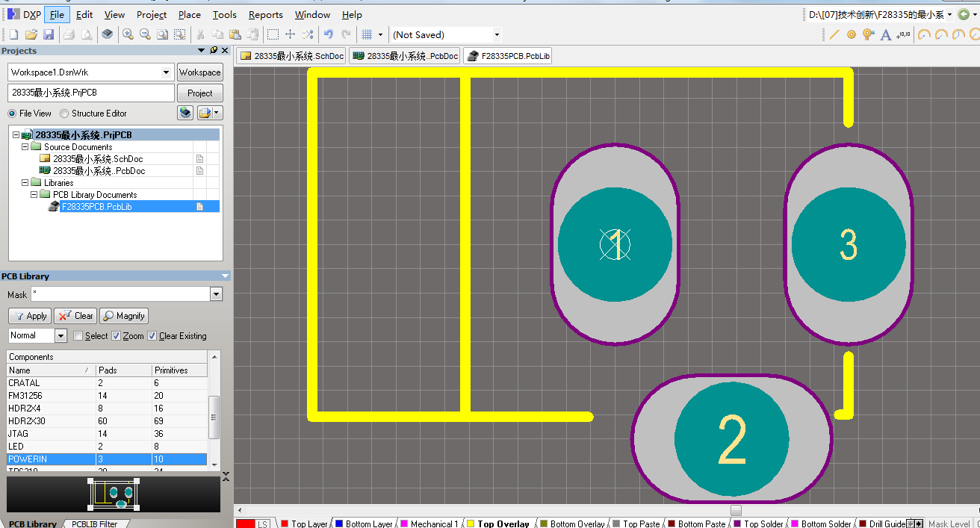Click the Cut scissors icon
980x528 pixels.
(x=200, y=34)
